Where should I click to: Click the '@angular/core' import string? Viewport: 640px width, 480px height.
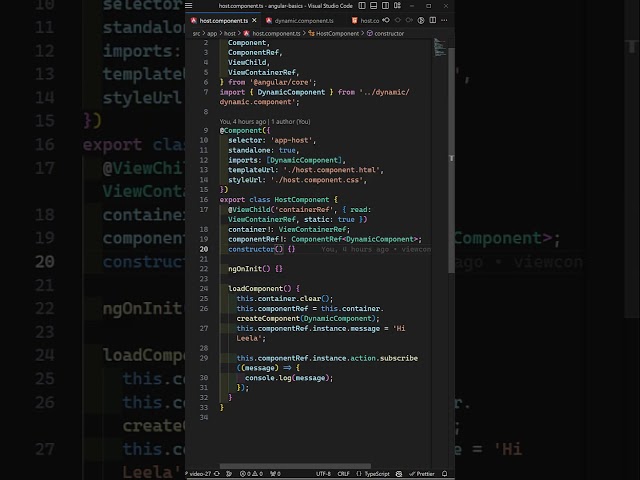click(281, 82)
